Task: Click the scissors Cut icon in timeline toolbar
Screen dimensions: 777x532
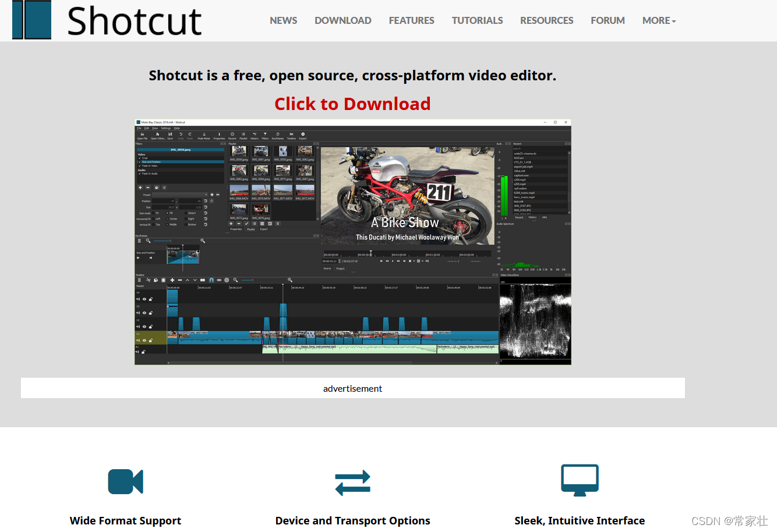Action: 149,280
